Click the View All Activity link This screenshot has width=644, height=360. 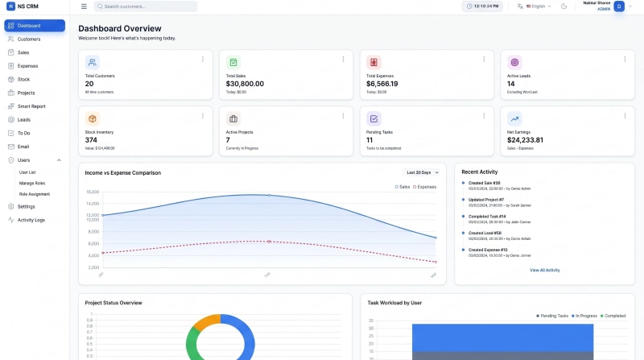click(x=545, y=271)
